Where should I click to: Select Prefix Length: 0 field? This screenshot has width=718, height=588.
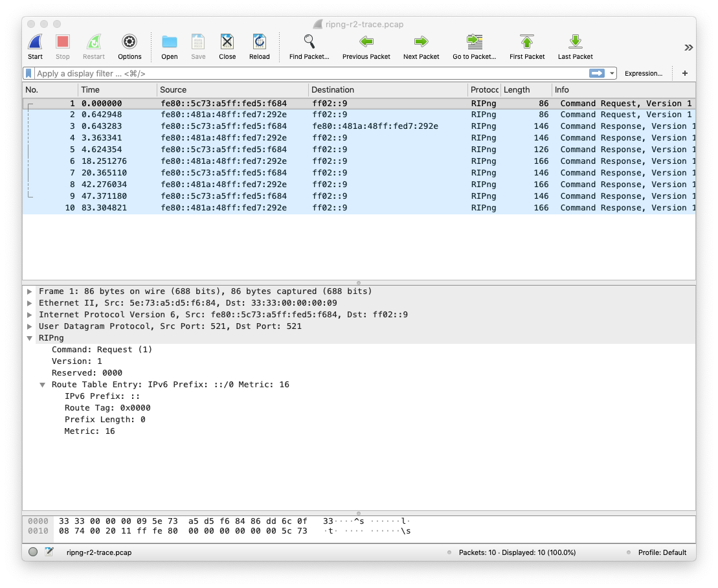coord(105,420)
